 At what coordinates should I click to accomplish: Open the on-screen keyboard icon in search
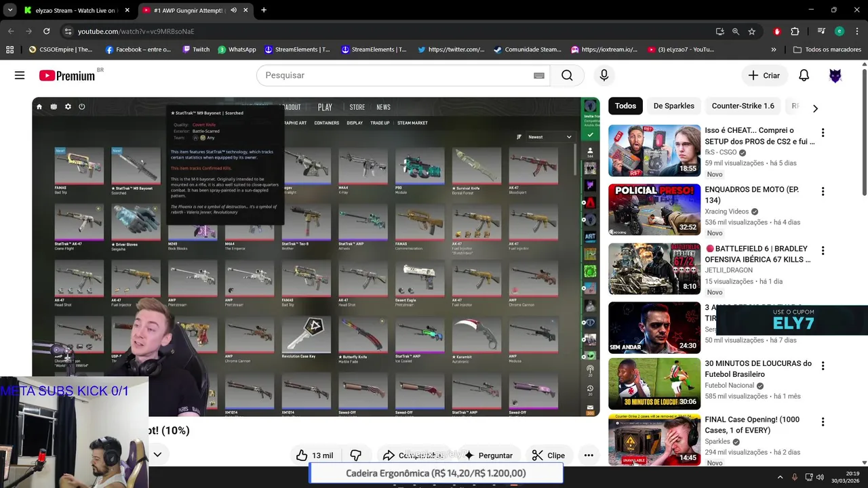539,75
